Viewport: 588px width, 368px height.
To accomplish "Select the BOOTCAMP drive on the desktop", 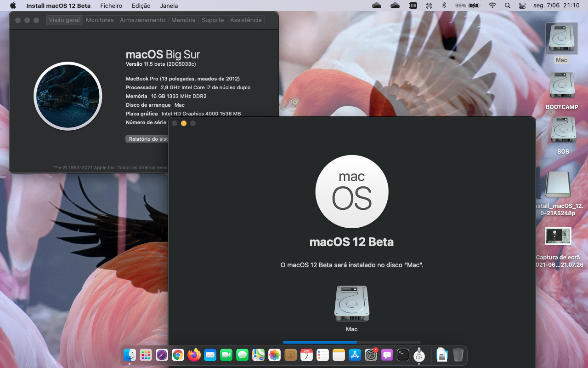I will (562, 85).
